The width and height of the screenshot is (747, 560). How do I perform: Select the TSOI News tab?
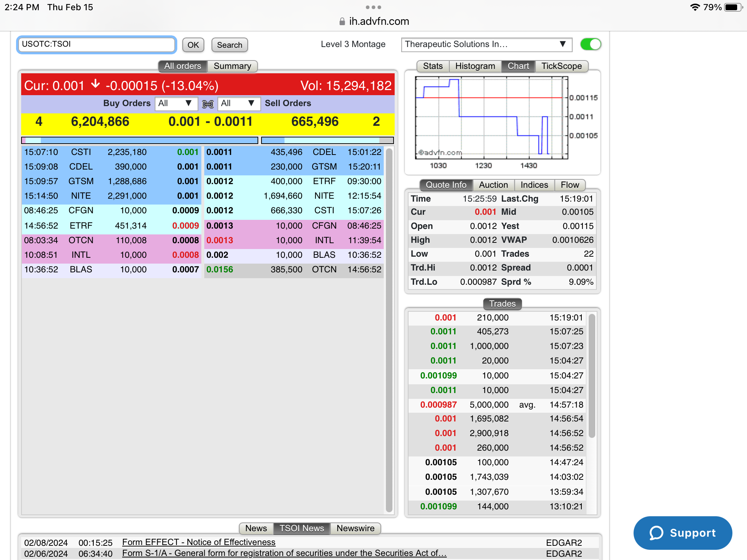[302, 528]
